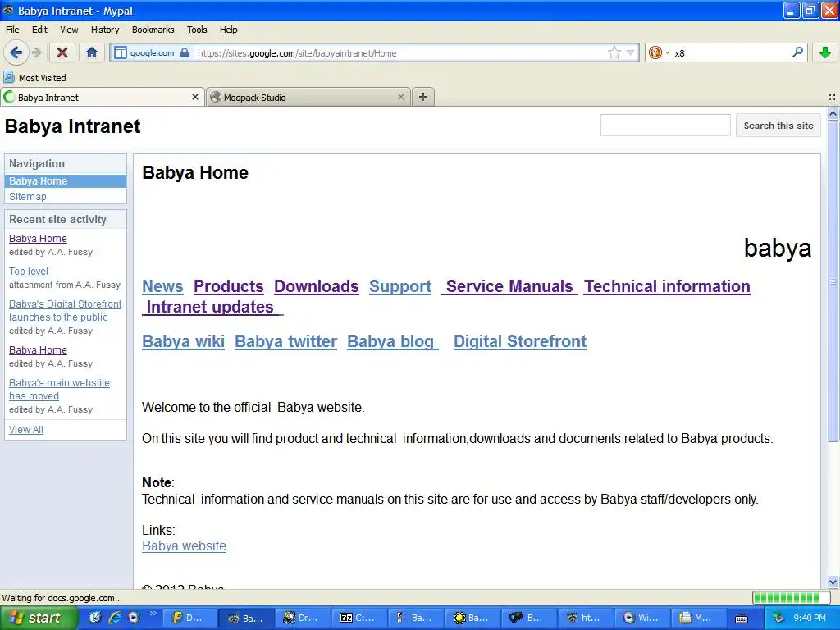
Task: Open the Downloads page link
Action: tap(317, 286)
